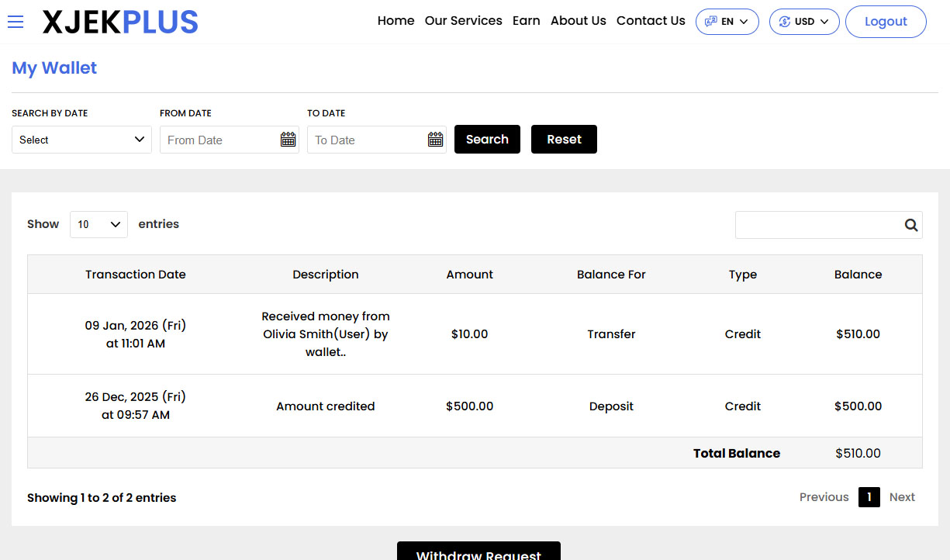Screen dimensions: 950x560
Task: Click the table search magnifier icon
Action: [x=910, y=225]
